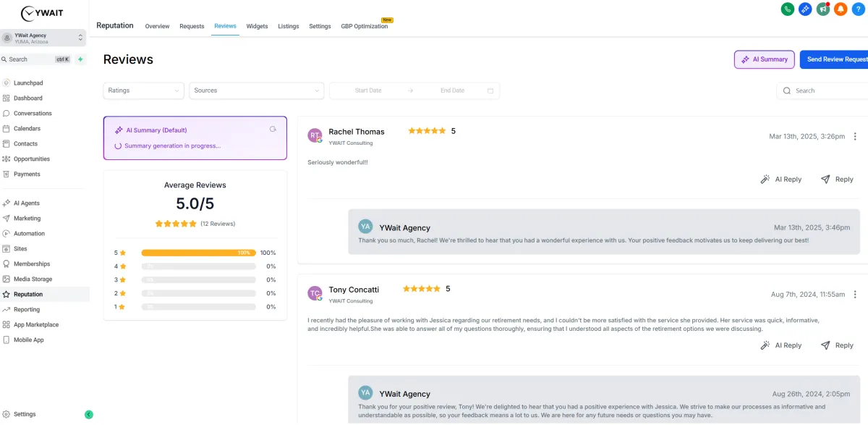Refresh the AI Summary with the reload icon

[x=273, y=130]
